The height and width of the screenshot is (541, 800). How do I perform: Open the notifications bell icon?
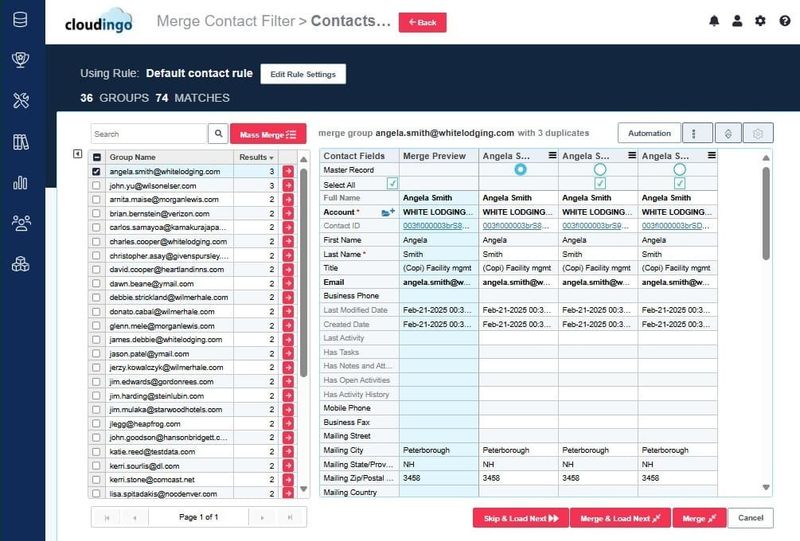[714, 21]
